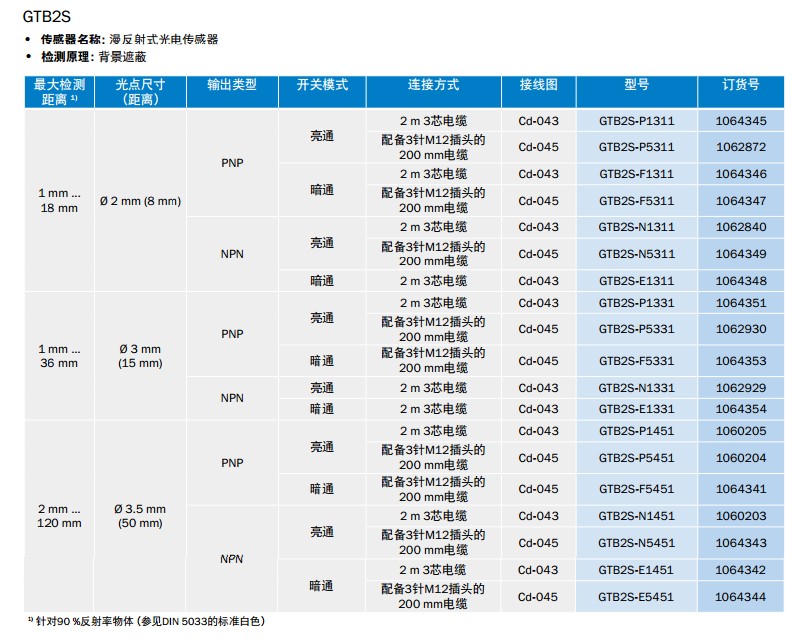Viewport: 804px width, 641px height.
Task: Click the GTB2S heading
Action: [x=47, y=16]
